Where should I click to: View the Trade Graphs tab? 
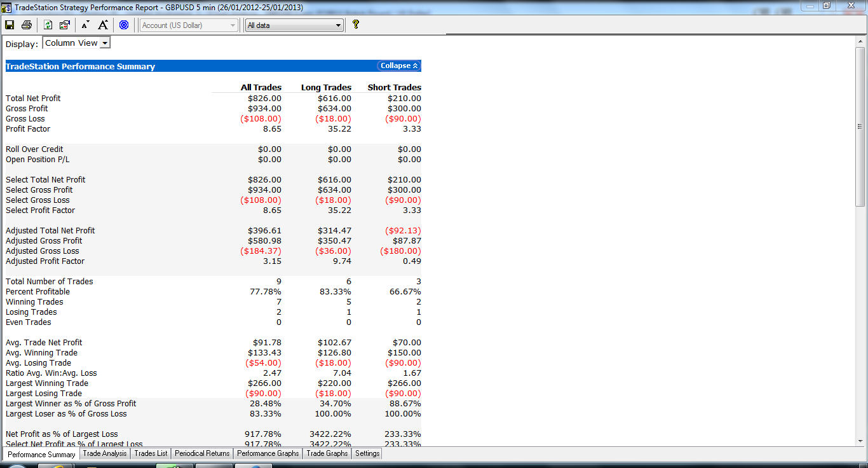(327, 453)
